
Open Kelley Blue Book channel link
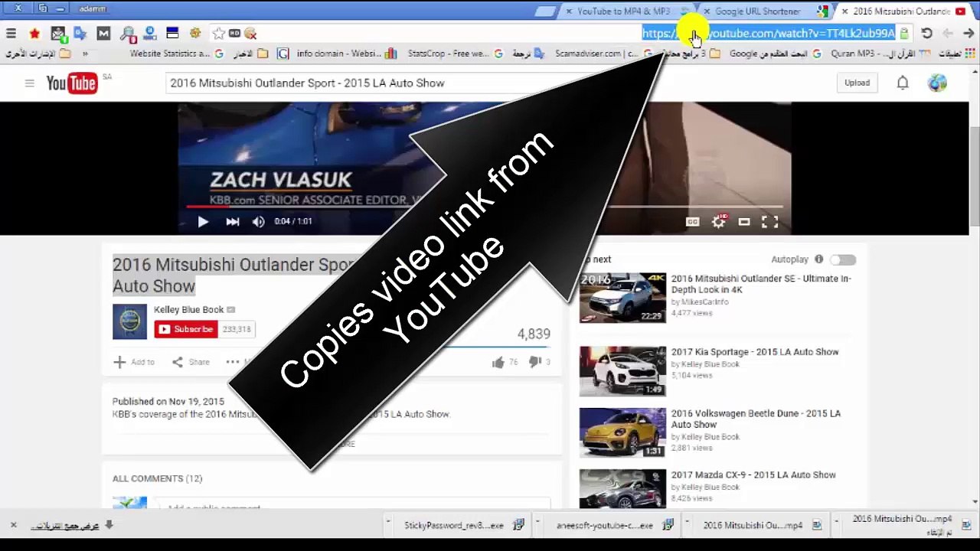pyautogui.click(x=188, y=310)
